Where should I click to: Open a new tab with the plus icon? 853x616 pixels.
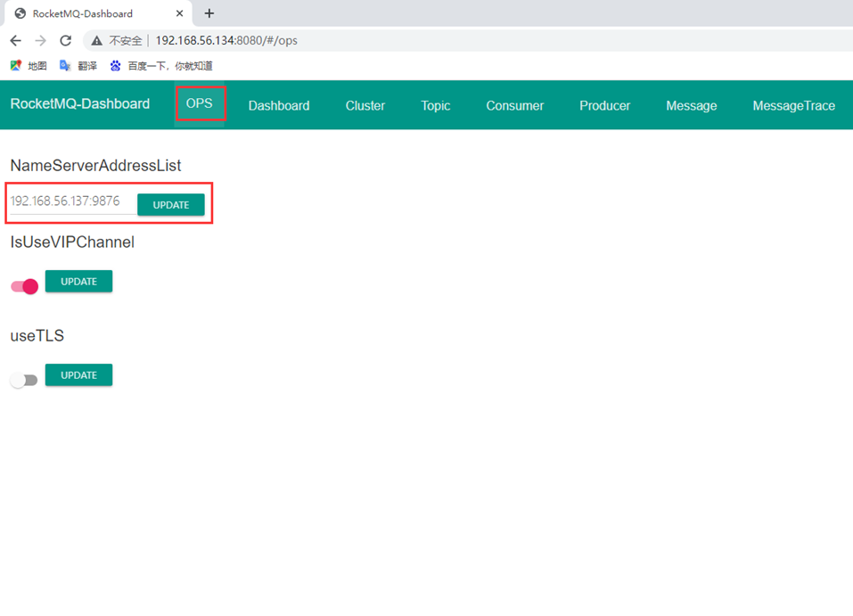pyautogui.click(x=209, y=13)
